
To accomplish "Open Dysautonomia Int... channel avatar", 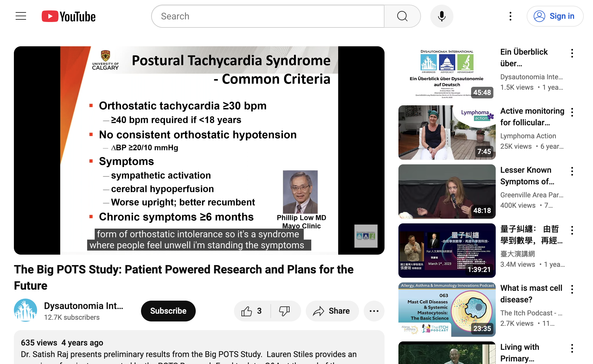I will pos(25,310).
